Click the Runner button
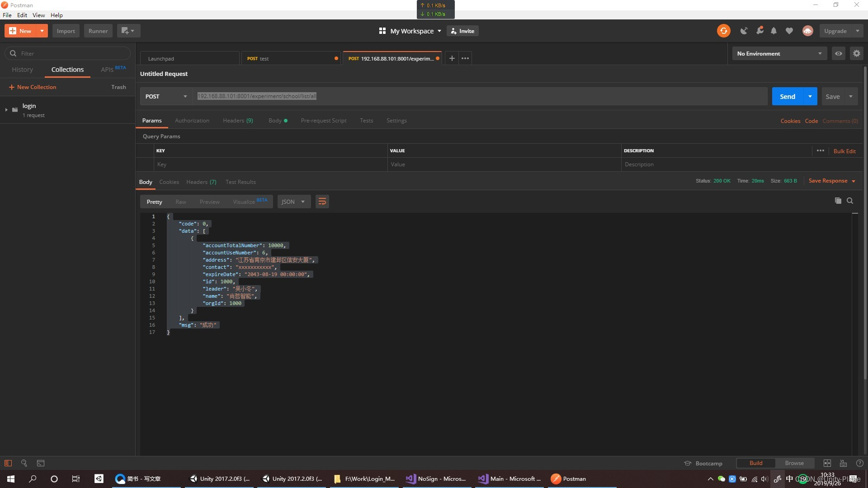The height and width of the screenshot is (488, 868). coord(98,31)
